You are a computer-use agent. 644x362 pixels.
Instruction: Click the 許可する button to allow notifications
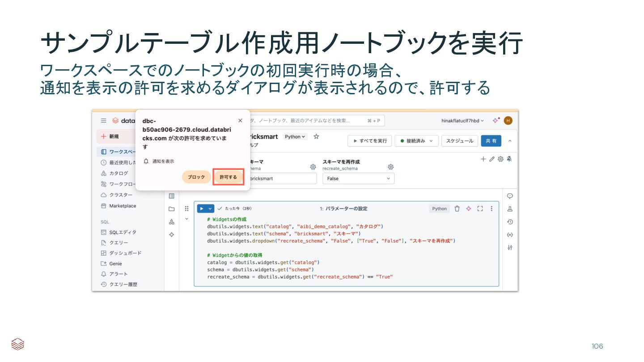(x=228, y=177)
